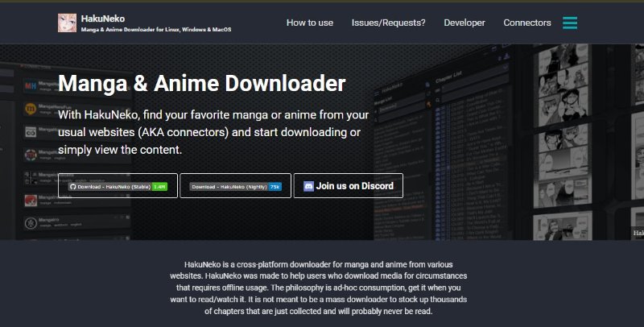Click the HakuNeko logo avatar image
The image size is (644, 327).
click(67, 23)
